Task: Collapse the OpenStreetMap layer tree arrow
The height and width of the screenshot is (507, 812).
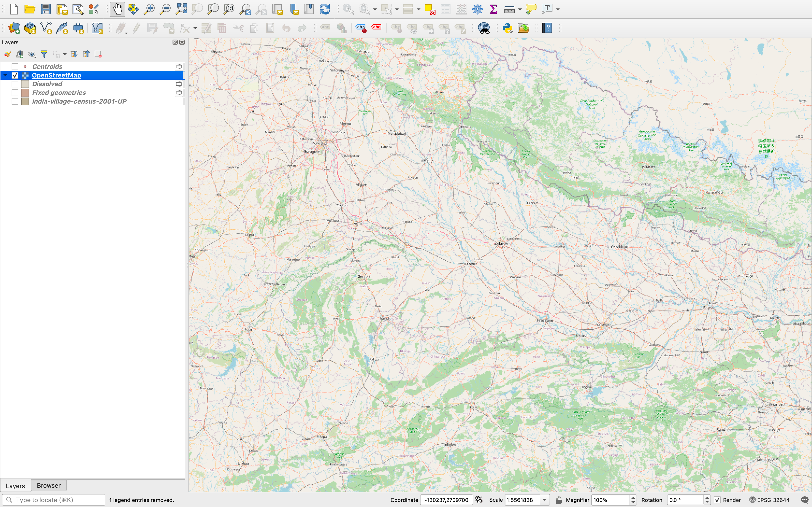Action: tap(5, 75)
